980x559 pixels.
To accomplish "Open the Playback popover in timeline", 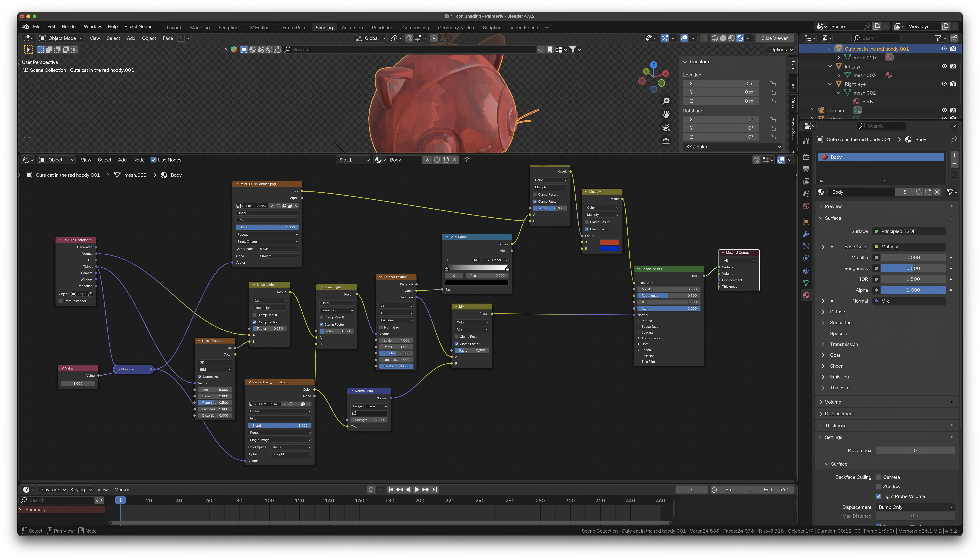I will pyautogui.click(x=53, y=490).
